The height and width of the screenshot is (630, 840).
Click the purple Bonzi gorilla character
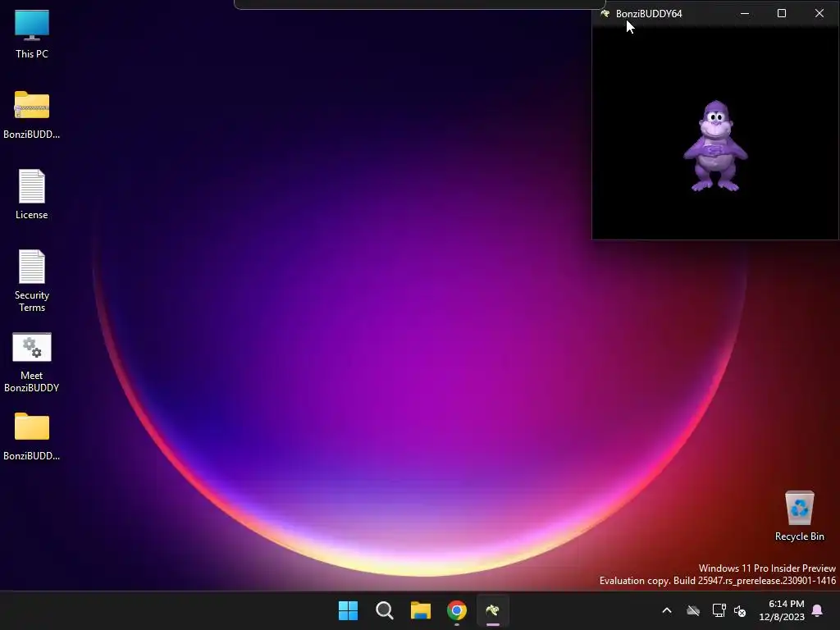715,146
